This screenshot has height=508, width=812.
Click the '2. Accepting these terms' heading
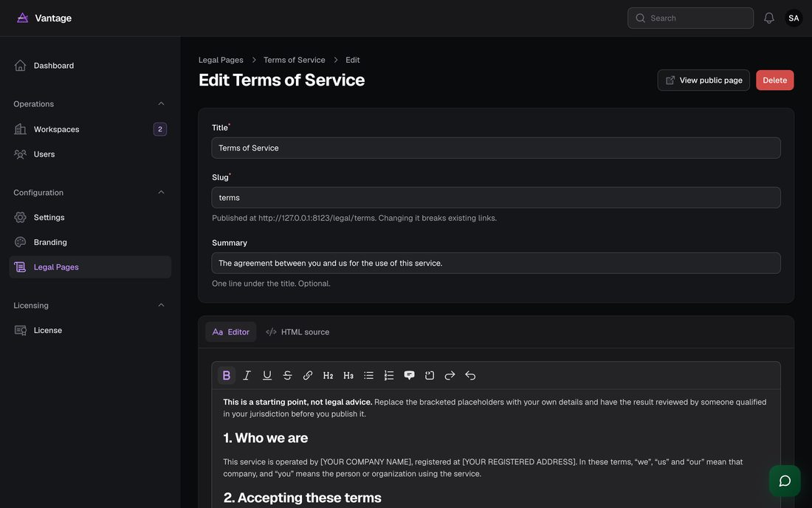pyautogui.click(x=303, y=498)
